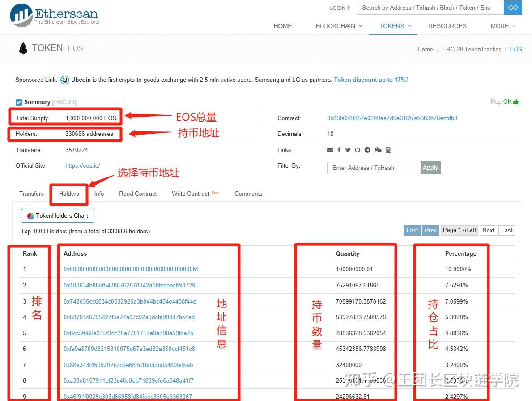Viewport: 532px width, 401px height.
Task: Open the GitHub link icon
Action: [357, 150]
